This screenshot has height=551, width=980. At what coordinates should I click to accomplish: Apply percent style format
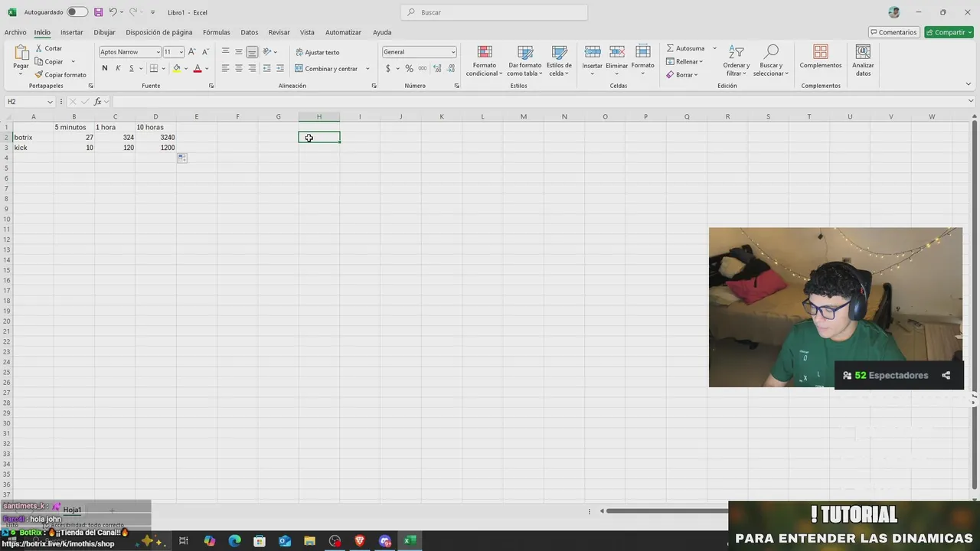point(409,68)
